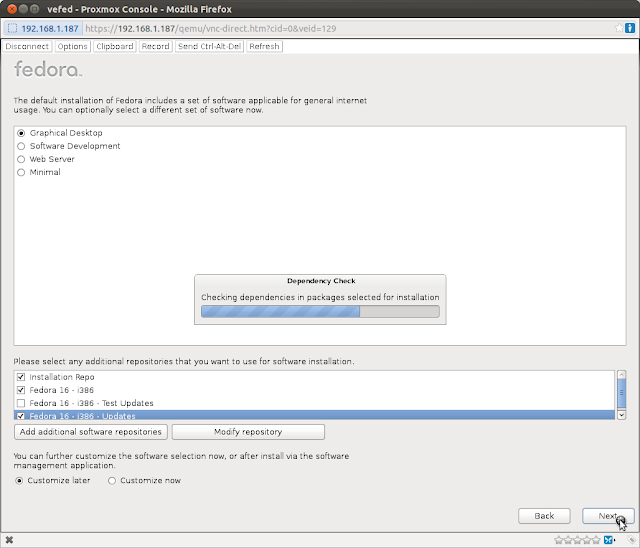
Task: Bookmark this page with the star icon
Action: (x=619, y=28)
